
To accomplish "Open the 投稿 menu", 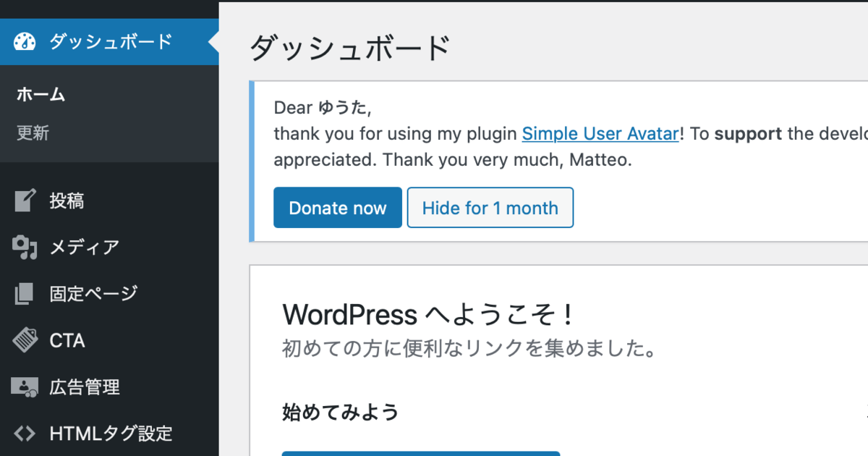I will pos(109,200).
